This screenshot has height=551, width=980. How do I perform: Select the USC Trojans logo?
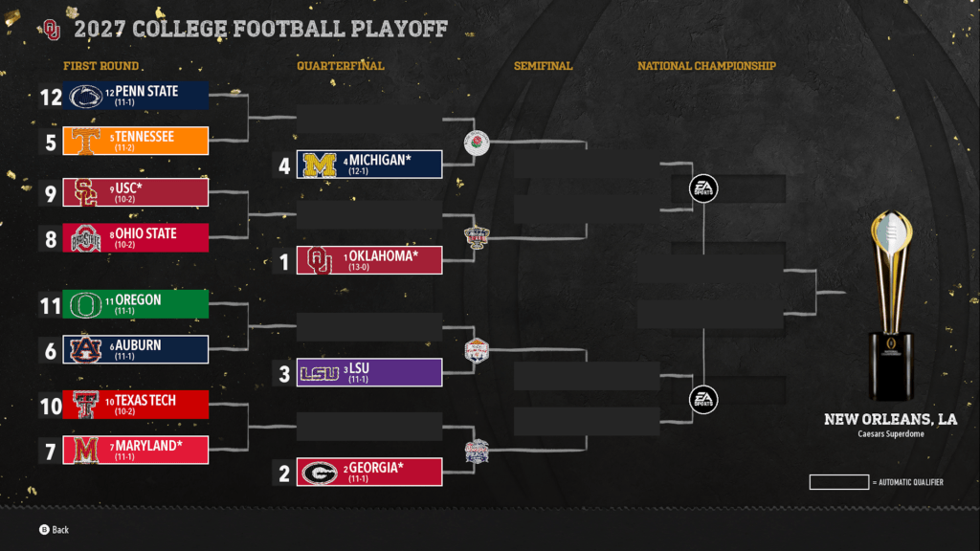point(87,192)
